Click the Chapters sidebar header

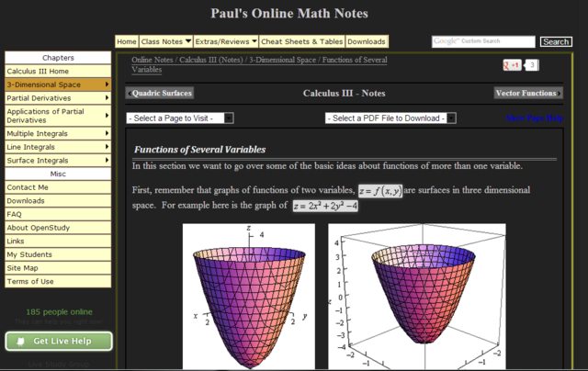coord(58,58)
